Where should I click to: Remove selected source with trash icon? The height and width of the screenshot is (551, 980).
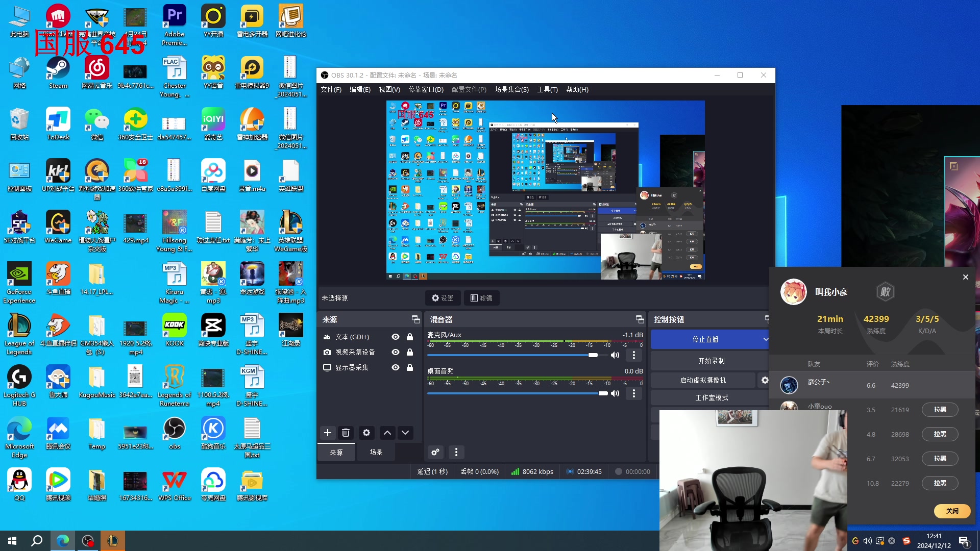tap(346, 433)
